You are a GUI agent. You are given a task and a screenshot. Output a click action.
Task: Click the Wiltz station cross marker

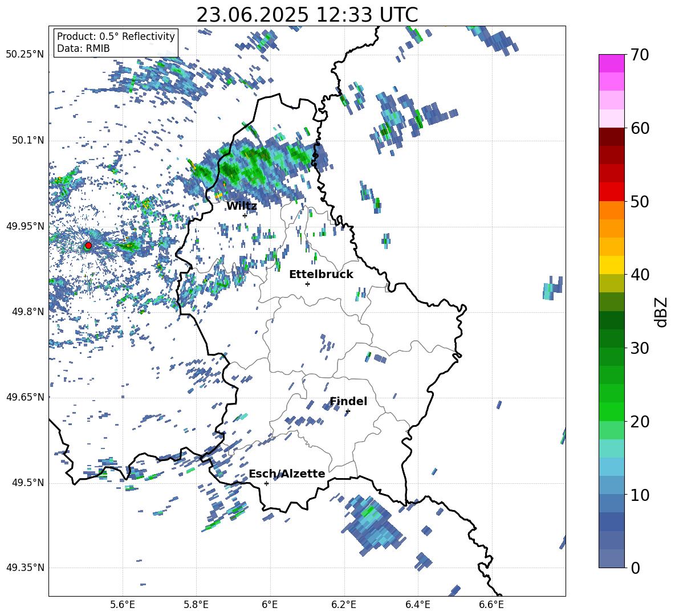245,215
